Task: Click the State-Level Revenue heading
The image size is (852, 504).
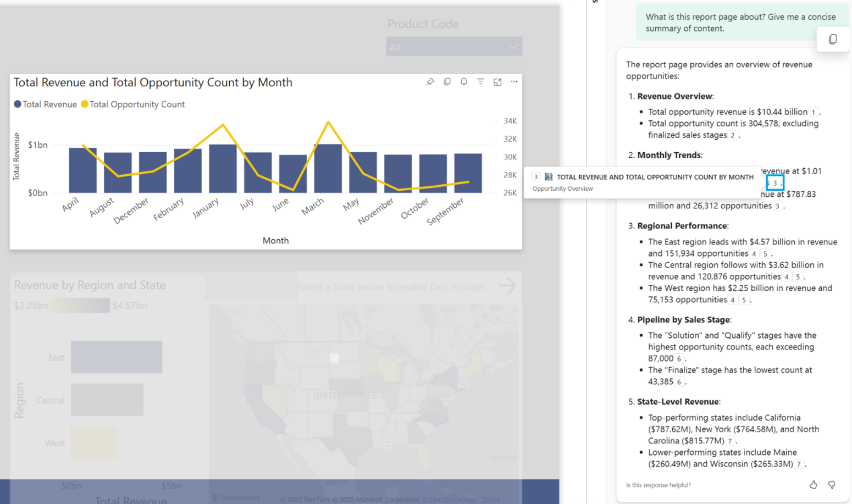Action: coord(678,402)
